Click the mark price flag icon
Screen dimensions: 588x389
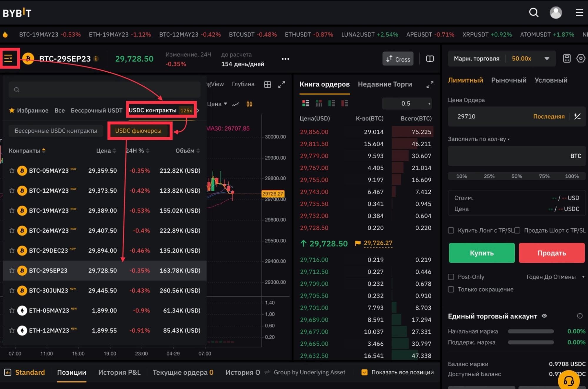pyautogui.click(x=357, y=243)
